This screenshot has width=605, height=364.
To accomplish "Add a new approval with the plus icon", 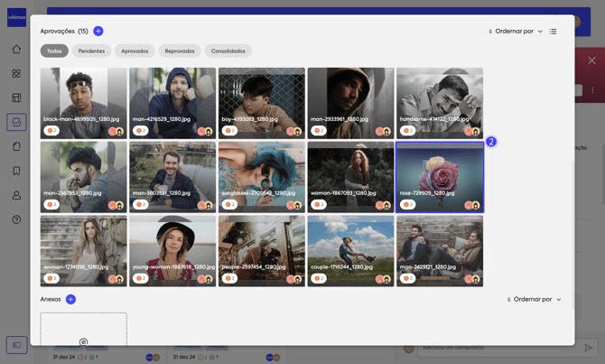I will click(98, 32).
